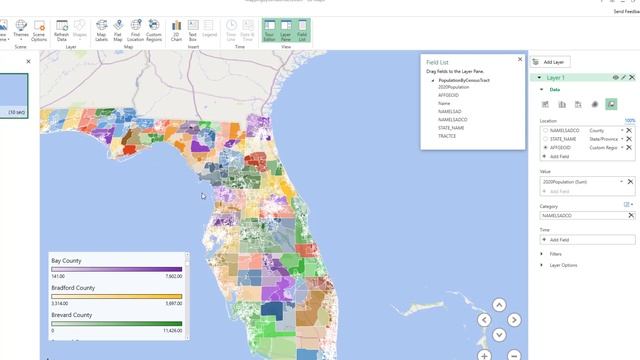The height and width of the screenshot is (360, 640).
Task: Remove the NAMELSADCO category field
Action: pos(631,215)
